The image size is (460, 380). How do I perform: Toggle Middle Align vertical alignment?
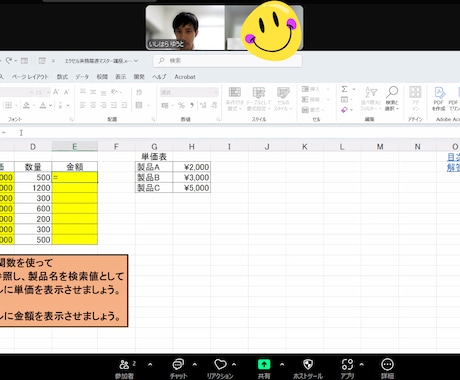[x=93, y=92]
